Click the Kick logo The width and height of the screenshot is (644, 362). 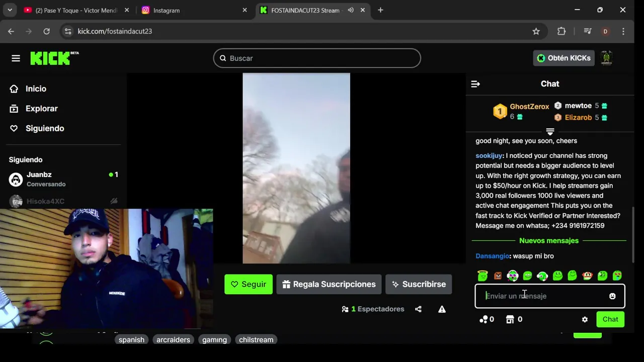pyautogui.click(x=54, y=58)
